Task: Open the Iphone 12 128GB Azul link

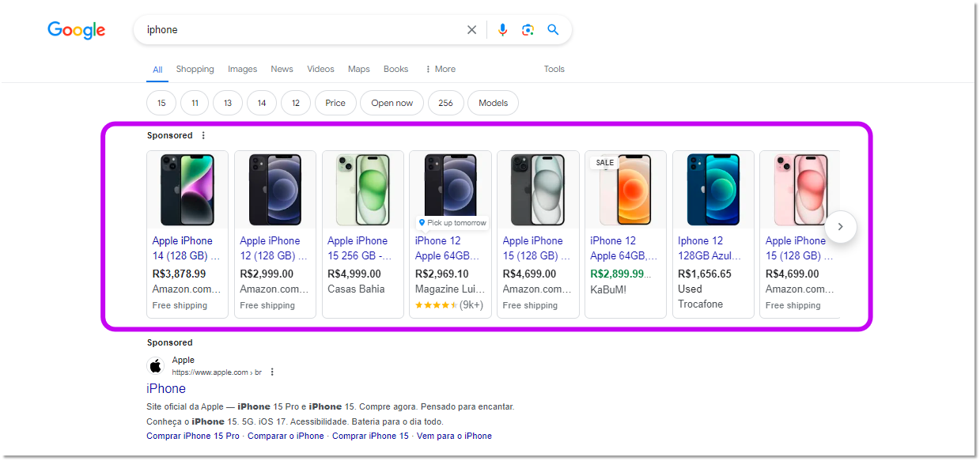Action: point(710,248)
